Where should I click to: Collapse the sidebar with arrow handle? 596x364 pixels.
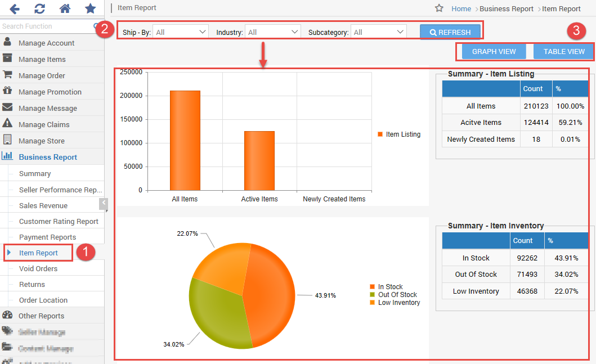click(x=104, y=204)
